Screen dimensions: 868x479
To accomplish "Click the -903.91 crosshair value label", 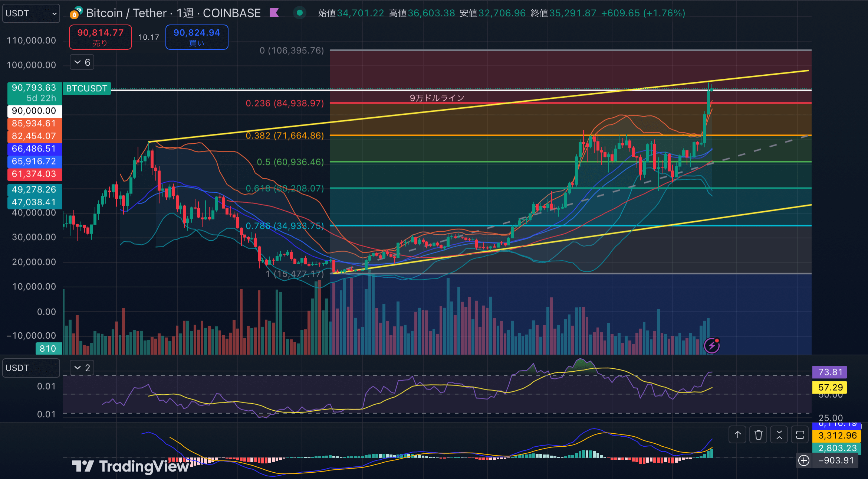I will [x=836, y=461].
